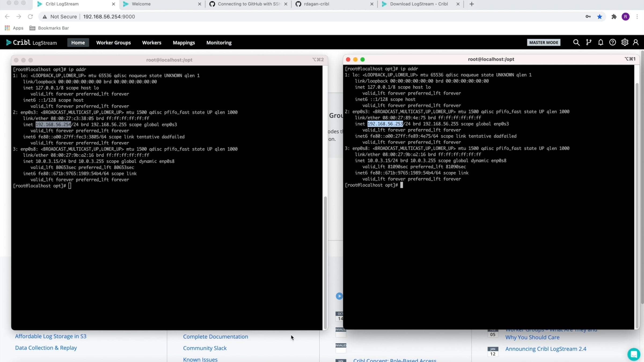Open the notifications bell
Screen dimensions: 644x362
tap(601, 42)
